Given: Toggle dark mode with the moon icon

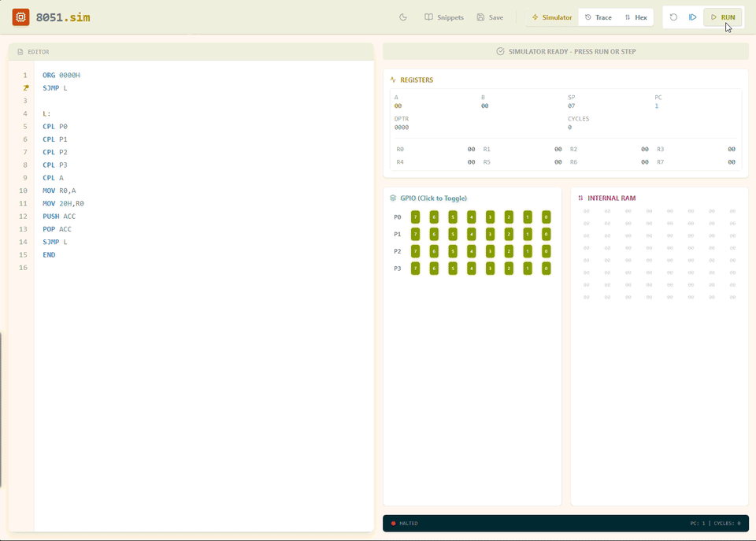Looking at the screenshot, I should point(403,17).
